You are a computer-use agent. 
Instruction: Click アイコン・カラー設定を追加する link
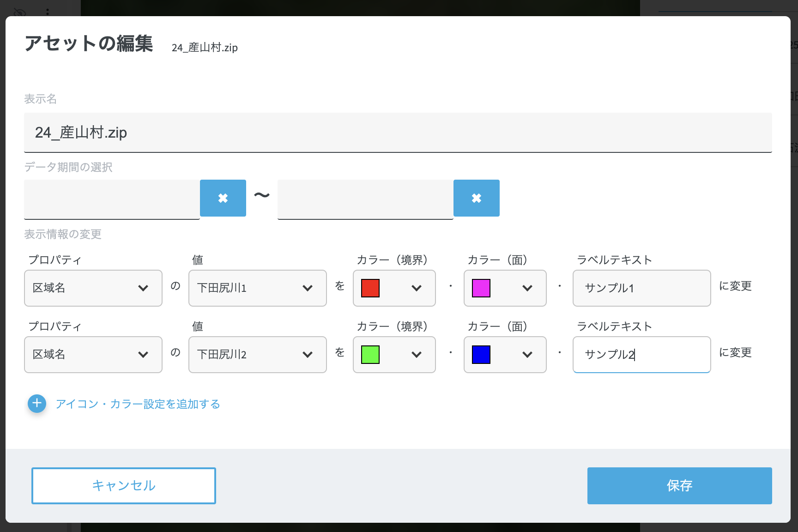(138, 404)
